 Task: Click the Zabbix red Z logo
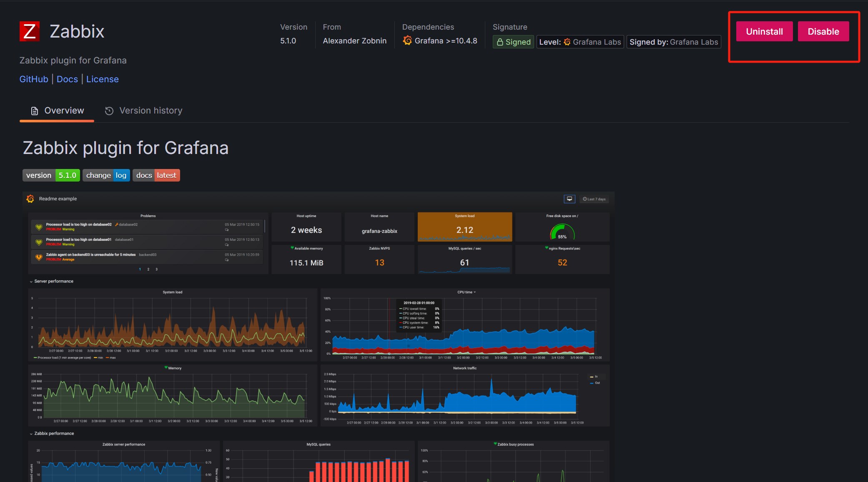click(30, 31)
